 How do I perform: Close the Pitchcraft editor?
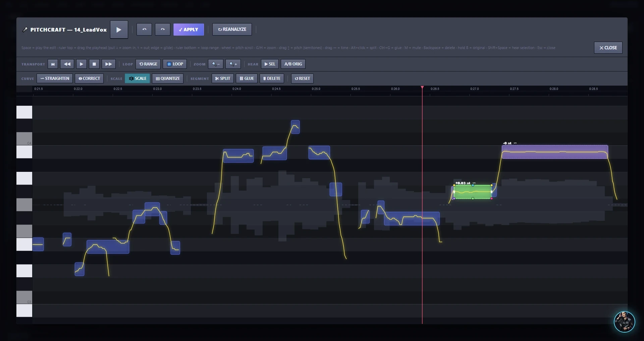(x=608, y=48)
